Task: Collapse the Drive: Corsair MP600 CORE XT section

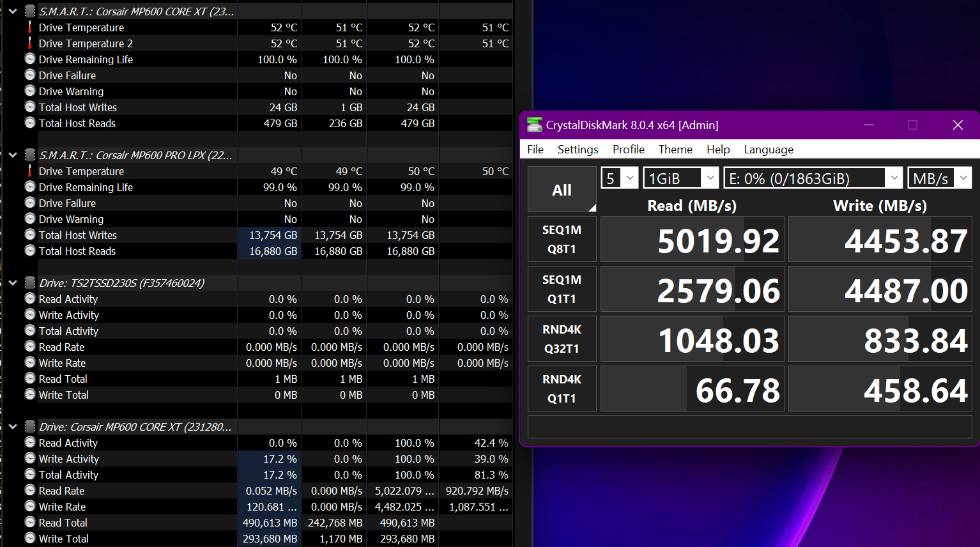Action: point(12,426)
